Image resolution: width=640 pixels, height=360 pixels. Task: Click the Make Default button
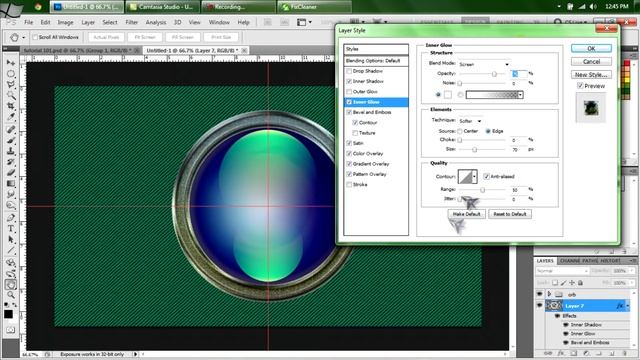click(x=467, y=214)
